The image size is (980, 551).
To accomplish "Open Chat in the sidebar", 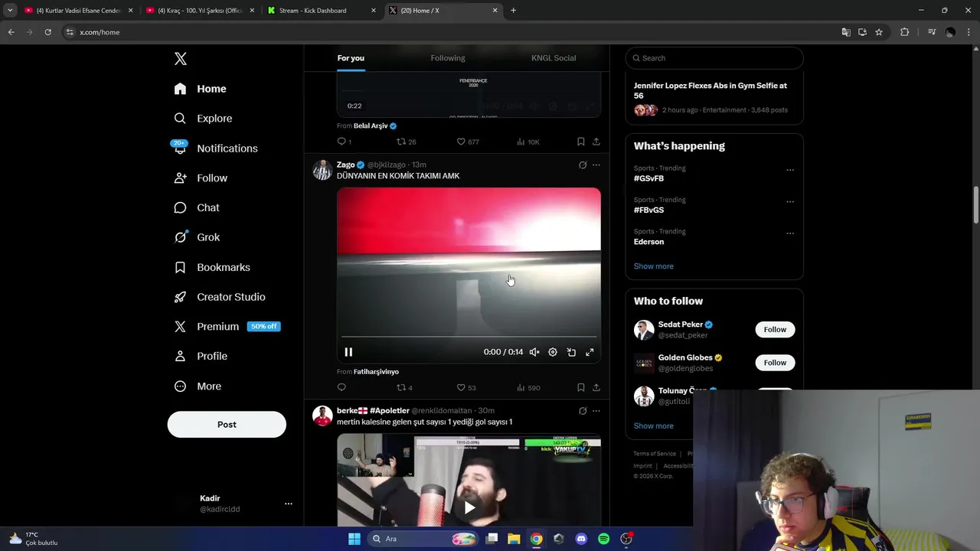I will 197,207.
